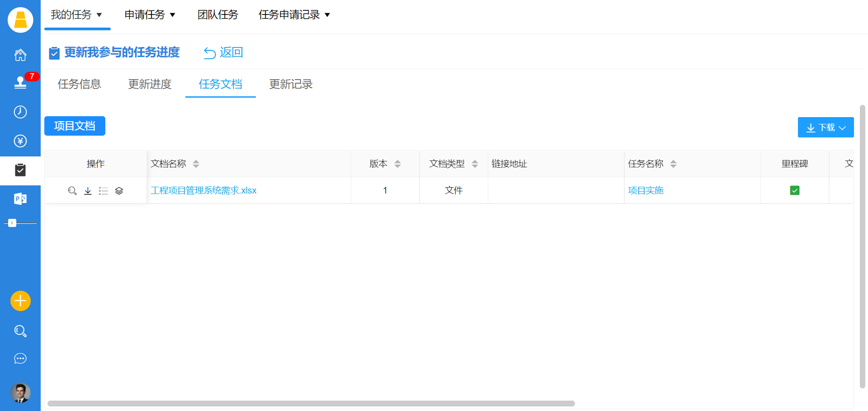Open the 下载 dropdown button

(x=826, y=128)
